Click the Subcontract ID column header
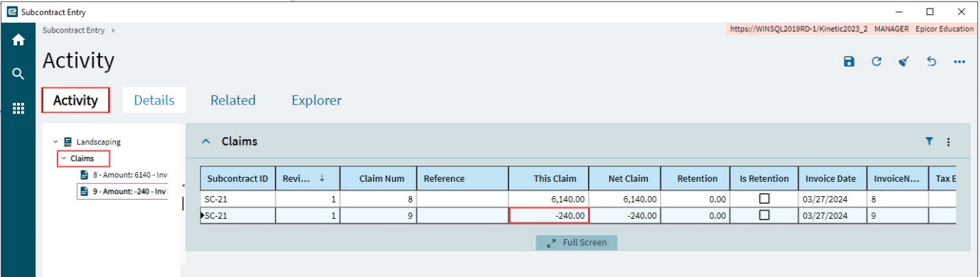Screen dimensions: 980x277 [x=237, y=178]
